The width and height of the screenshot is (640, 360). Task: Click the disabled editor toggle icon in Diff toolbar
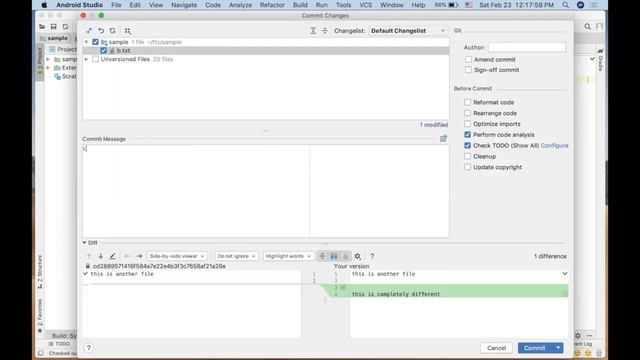click(x=345, y=256)
